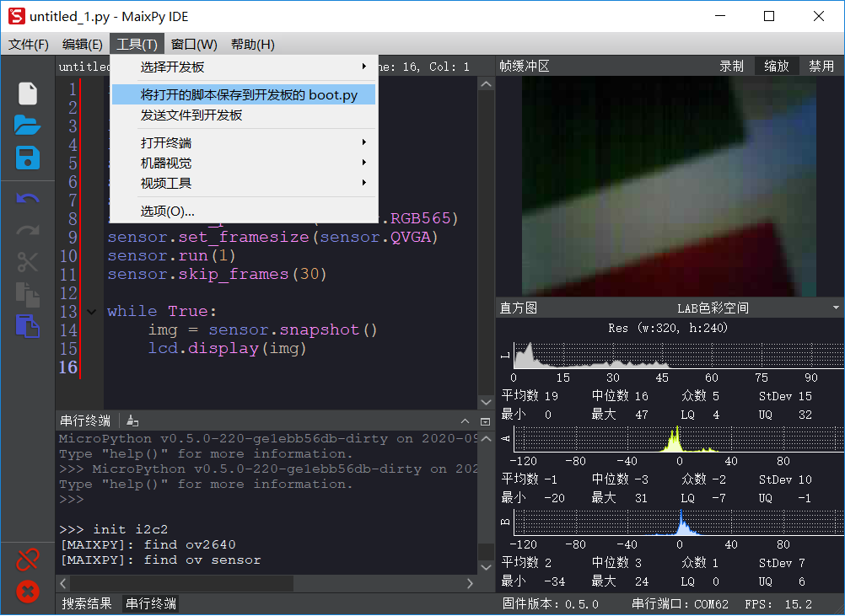Select 发送文件到开发板 menu entry
Image resolution: width=845 pixels, height=616 pixels.
pyautogui.click(x=244, y=115)
